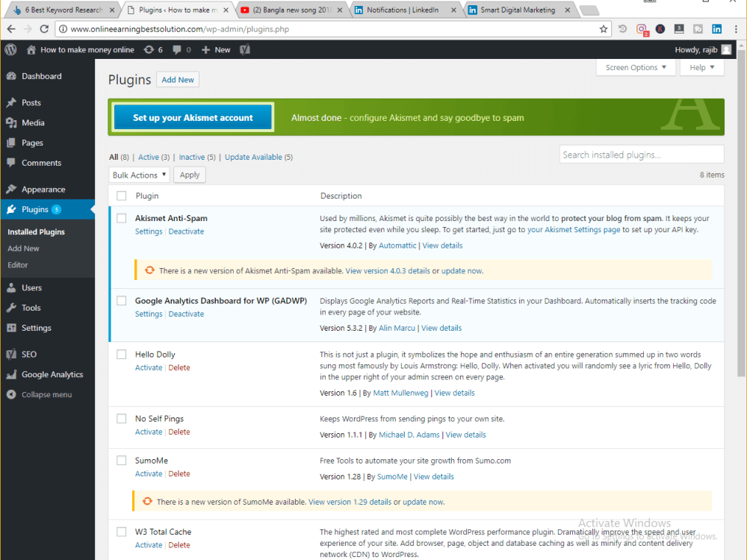Deactivate Akismet Anti-Spam plugin
747x560 pixels.
coord(186,231)
